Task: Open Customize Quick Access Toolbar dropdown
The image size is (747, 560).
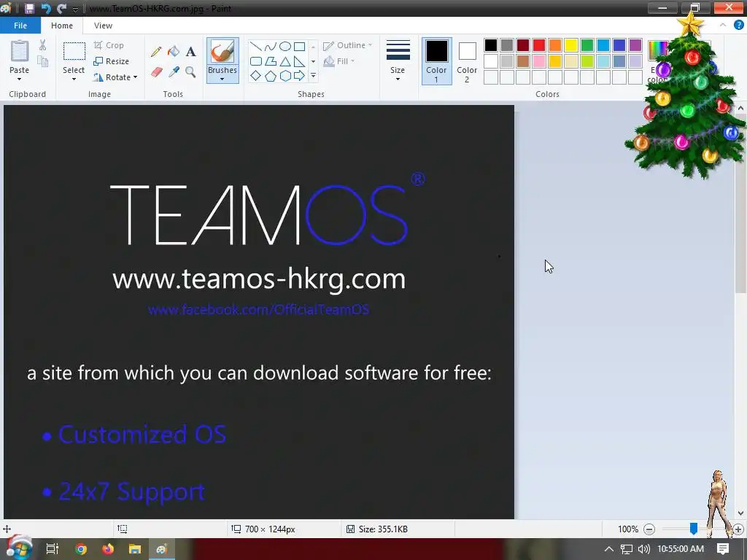Action: [x=75, y=9]
